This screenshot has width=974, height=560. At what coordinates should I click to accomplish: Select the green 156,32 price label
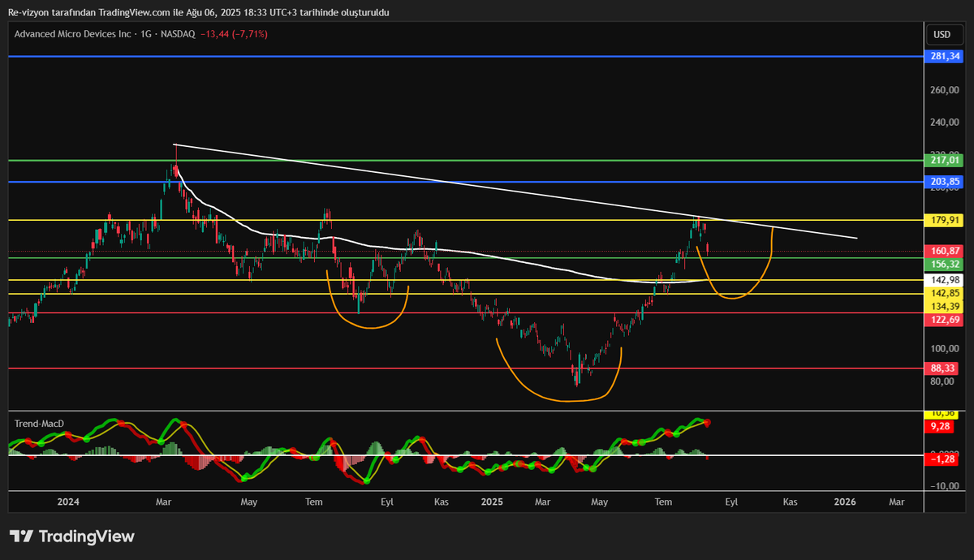tap(945, 265)
